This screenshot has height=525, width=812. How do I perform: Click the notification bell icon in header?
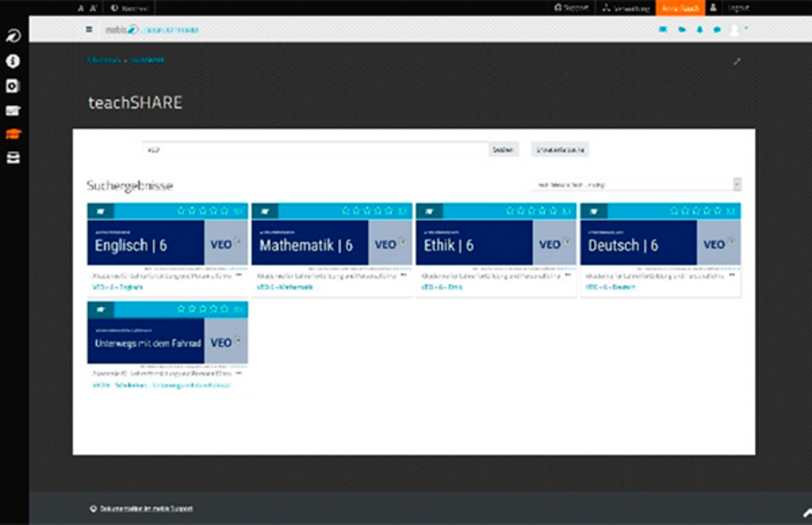(x=699, y=30)
